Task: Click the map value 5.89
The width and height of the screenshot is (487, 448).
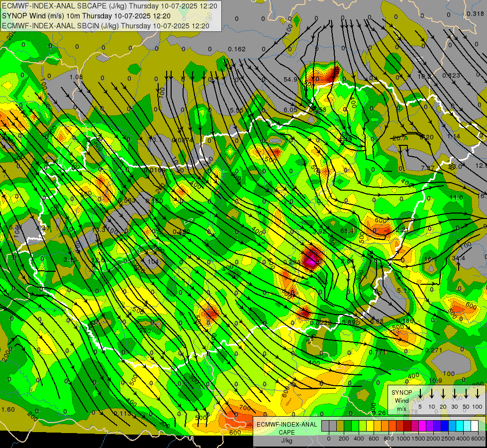Action: [x=349, y=323]
